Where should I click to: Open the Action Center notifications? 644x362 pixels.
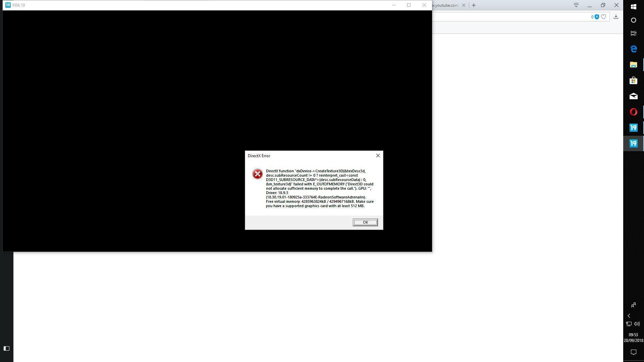tap(633, 352)
